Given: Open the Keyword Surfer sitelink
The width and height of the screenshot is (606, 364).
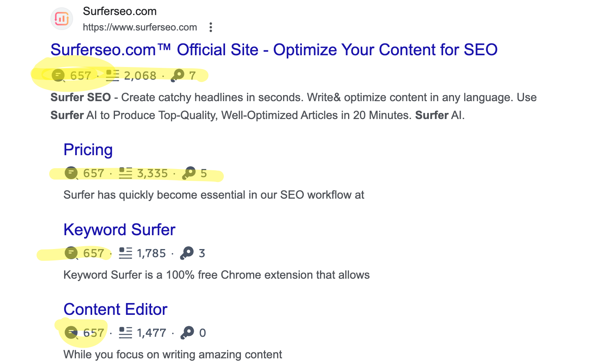Looking at the screenshot, I should [x=119, y=230].
